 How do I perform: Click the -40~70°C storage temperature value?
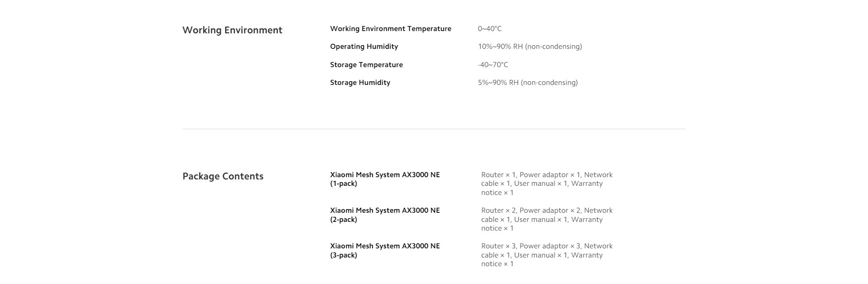(493, 65)
